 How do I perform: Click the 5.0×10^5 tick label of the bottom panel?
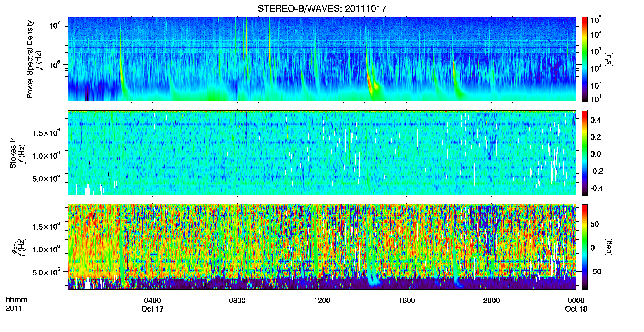click(x=46, y=272)
